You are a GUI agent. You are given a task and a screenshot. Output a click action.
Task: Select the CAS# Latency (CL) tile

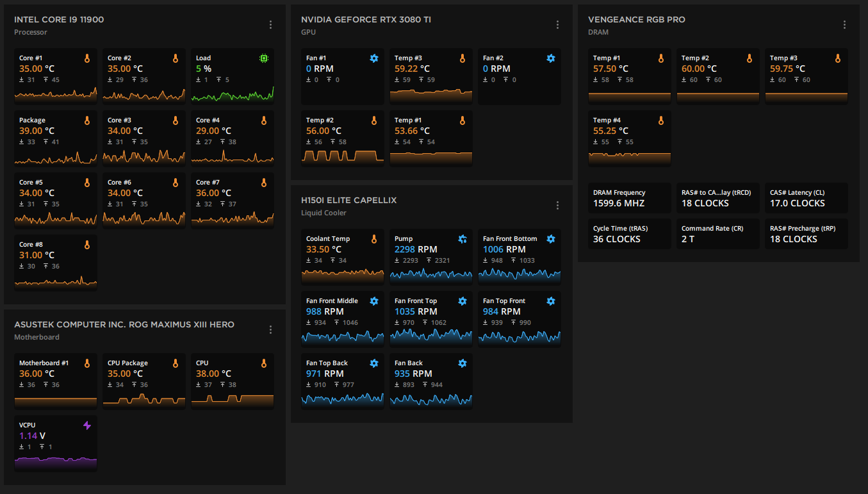coord(807,198)
